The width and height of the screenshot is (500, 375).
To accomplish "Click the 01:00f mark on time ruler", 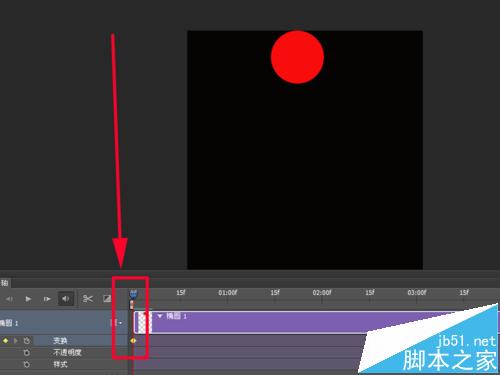I will tap(228, 293).
